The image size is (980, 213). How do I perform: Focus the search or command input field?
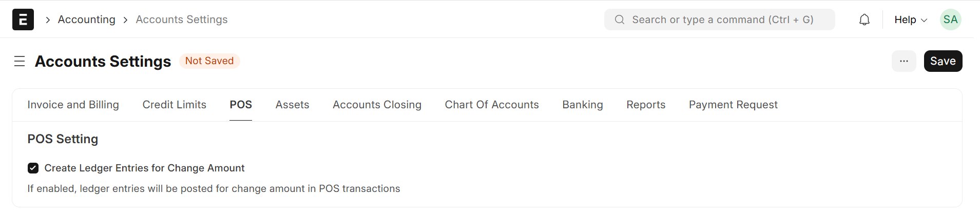click(724, 20)
